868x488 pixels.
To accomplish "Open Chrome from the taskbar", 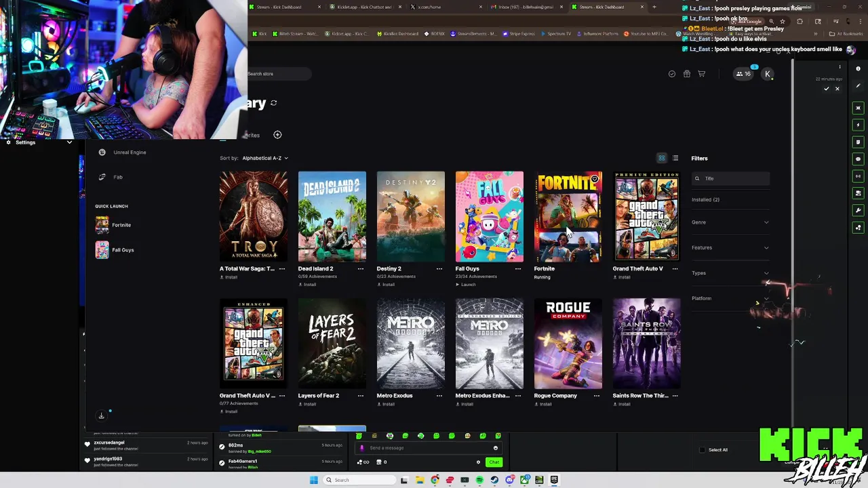I will pyautogui.click(x=435, y=480).
